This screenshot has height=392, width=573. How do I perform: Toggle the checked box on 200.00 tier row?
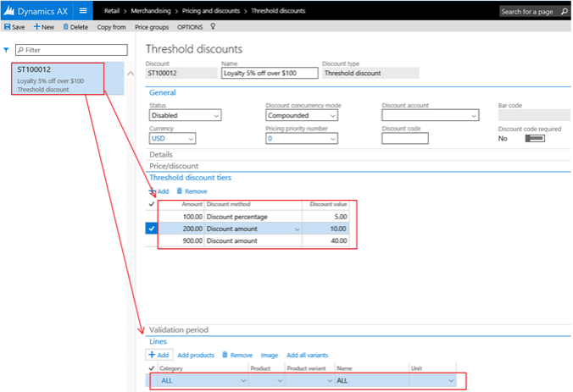[x=152, y=229]
